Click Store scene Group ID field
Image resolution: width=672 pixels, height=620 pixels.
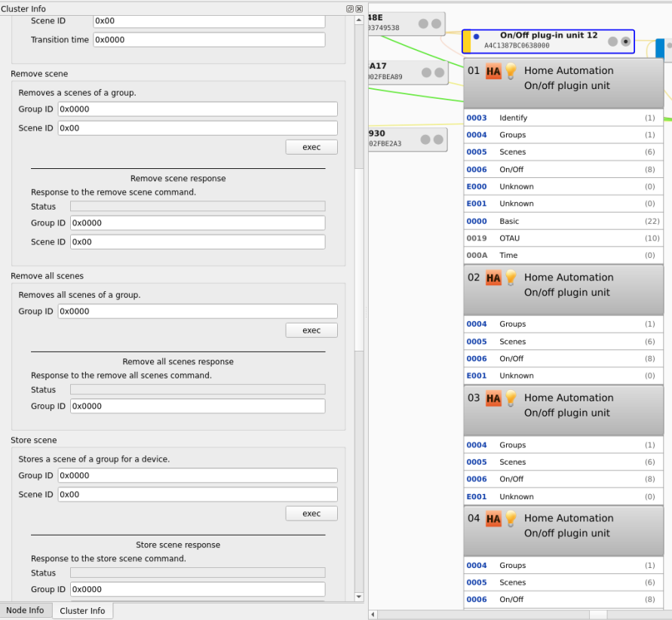[198, 476]
